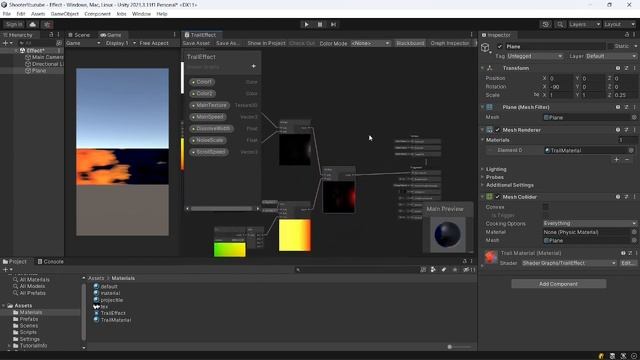The image size is (640, 360).
Task: Toggle the Plane active checkbox
Action: point(500,47)
